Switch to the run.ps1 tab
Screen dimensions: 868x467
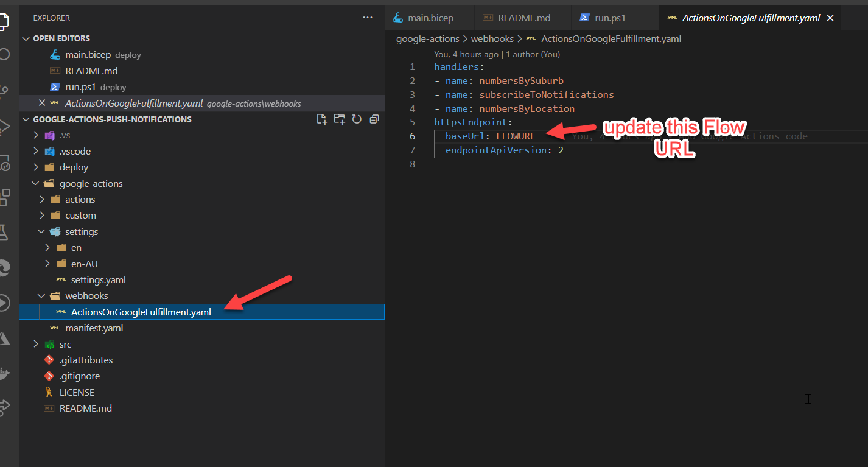pyautogui.click(x=610, y=18)
